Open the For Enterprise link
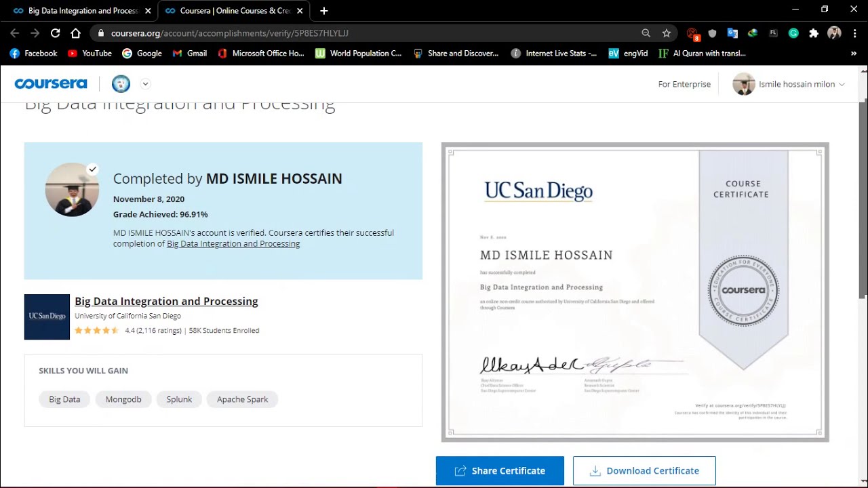 [684, 84]
